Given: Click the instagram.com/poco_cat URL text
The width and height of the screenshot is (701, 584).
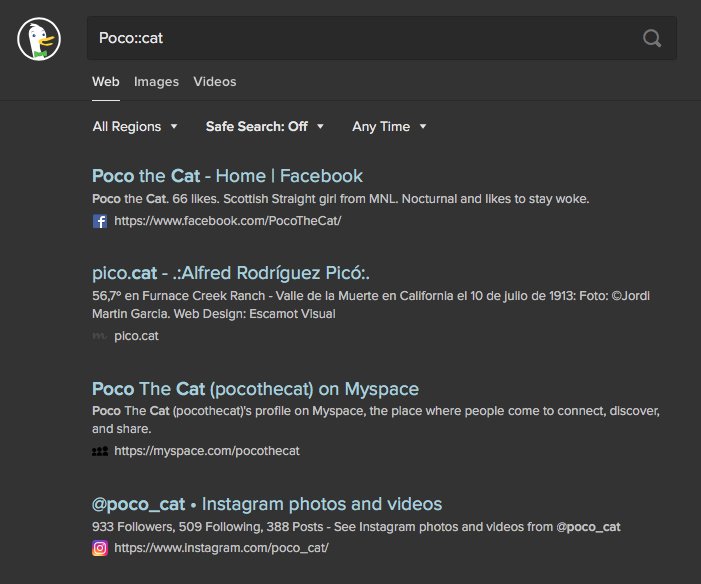Looking at the screenshot, I should [x=221, y=548].
